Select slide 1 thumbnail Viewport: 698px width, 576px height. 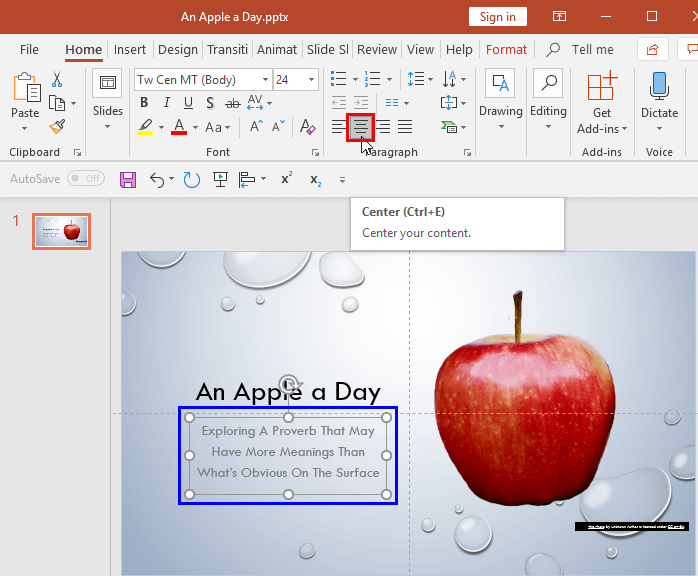61,231
